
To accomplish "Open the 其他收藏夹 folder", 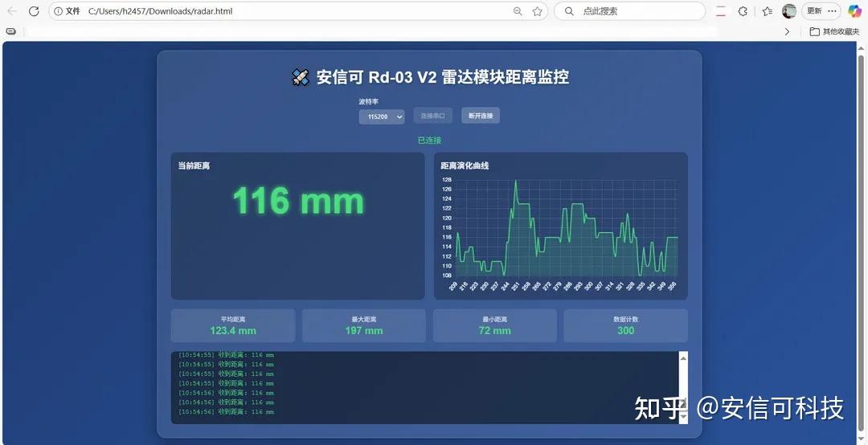I will (834, 31).
